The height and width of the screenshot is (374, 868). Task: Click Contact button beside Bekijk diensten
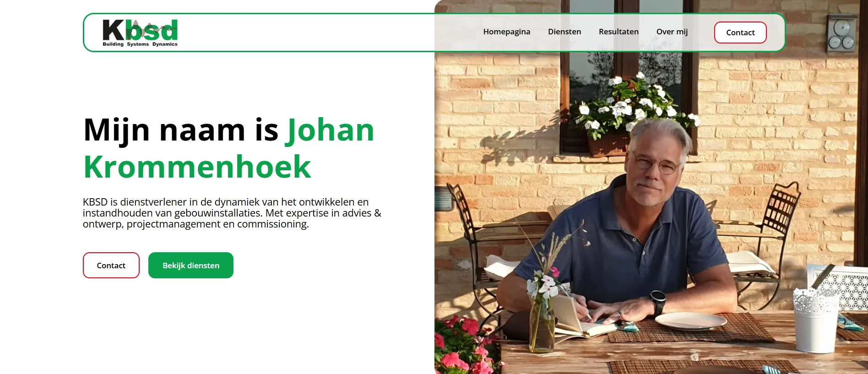[111, 265]
